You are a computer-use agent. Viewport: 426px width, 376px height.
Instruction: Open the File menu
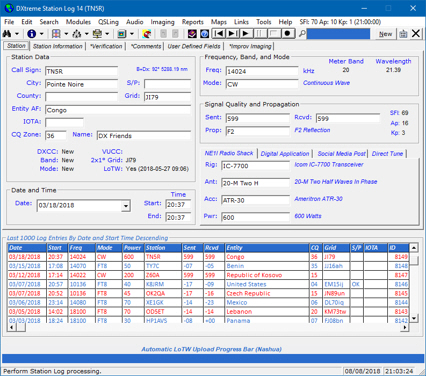tap(9, 22)
